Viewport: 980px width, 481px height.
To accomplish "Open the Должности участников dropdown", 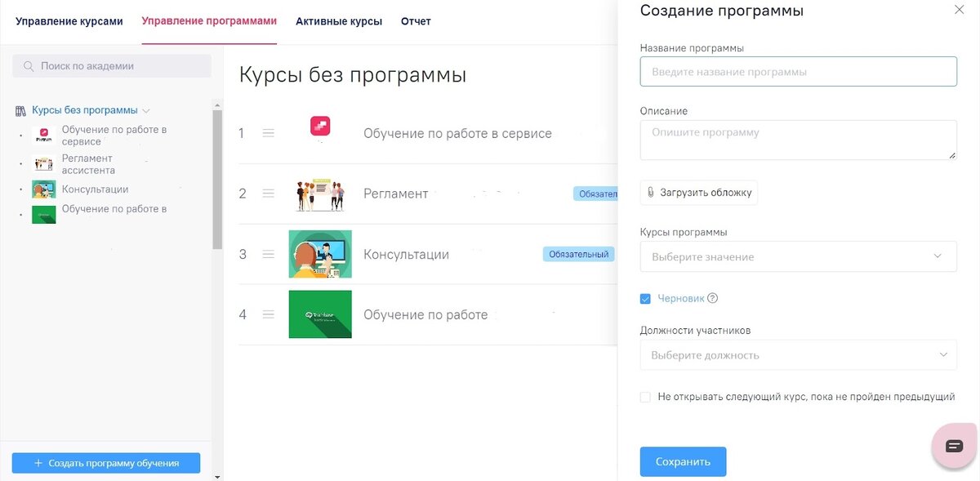I will 799,355.
